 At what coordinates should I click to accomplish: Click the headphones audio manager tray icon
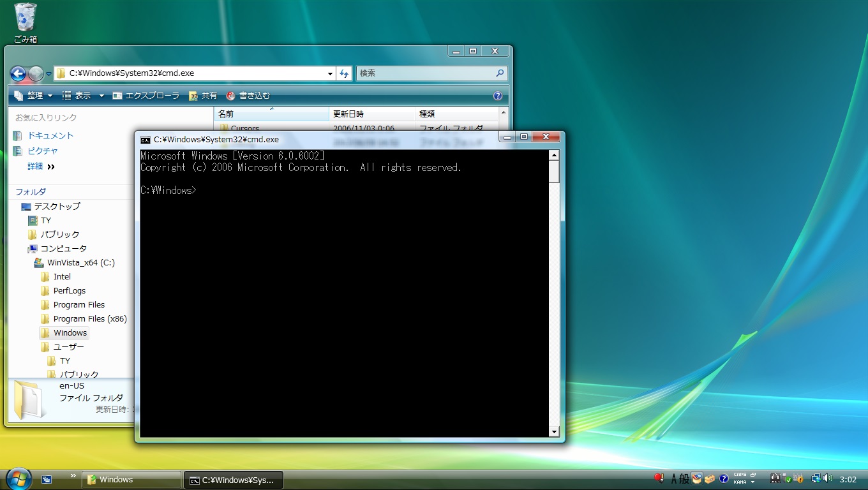(775, 479)
